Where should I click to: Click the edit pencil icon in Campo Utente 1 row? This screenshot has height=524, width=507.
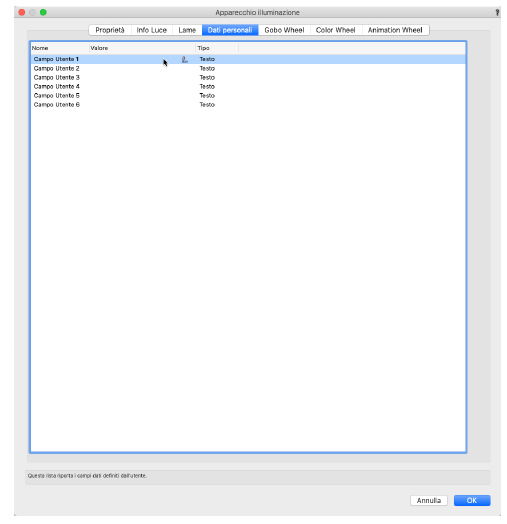click(184, 59)
